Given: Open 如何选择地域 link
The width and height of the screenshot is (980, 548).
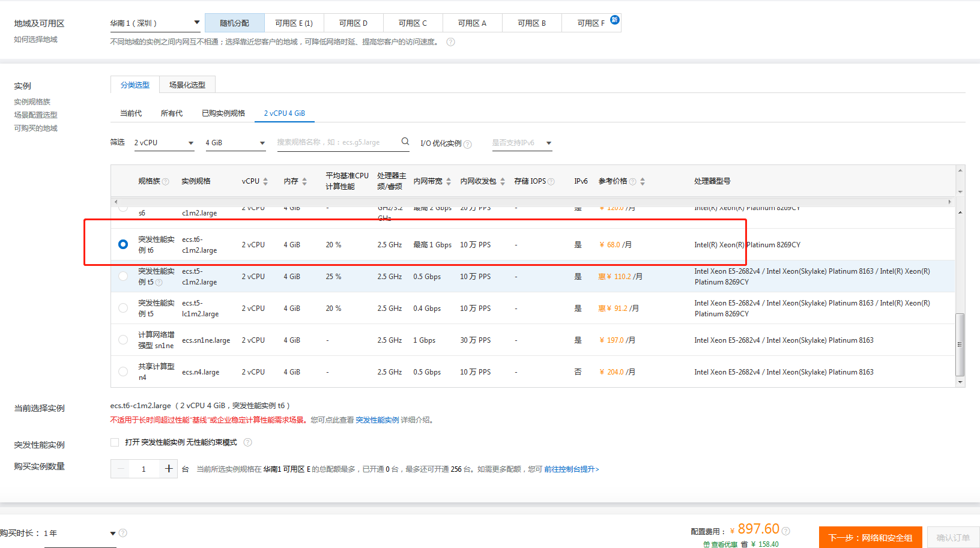Looking at the screenshot, I should click(x=36, y=39).
